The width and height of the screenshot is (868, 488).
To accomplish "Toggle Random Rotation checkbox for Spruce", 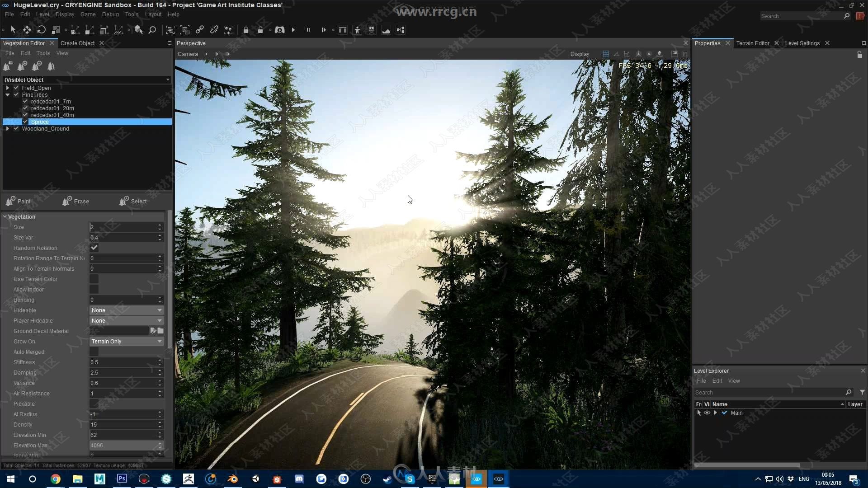I will 94,247.
